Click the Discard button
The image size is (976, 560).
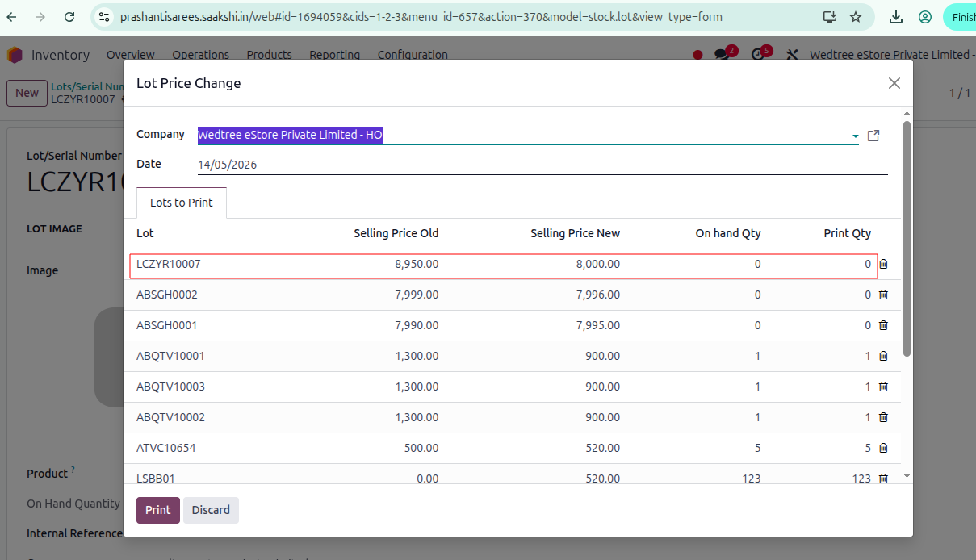211,510
